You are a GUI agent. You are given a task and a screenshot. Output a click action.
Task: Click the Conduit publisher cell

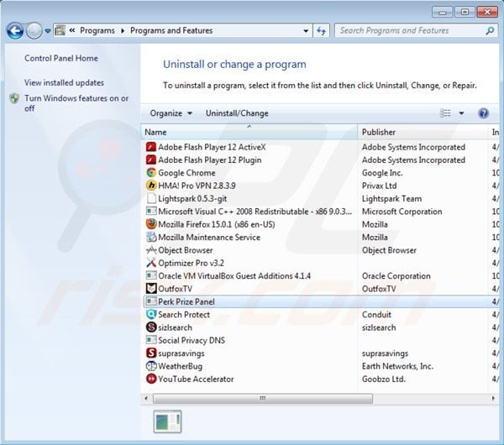click(x=376, y=315)
